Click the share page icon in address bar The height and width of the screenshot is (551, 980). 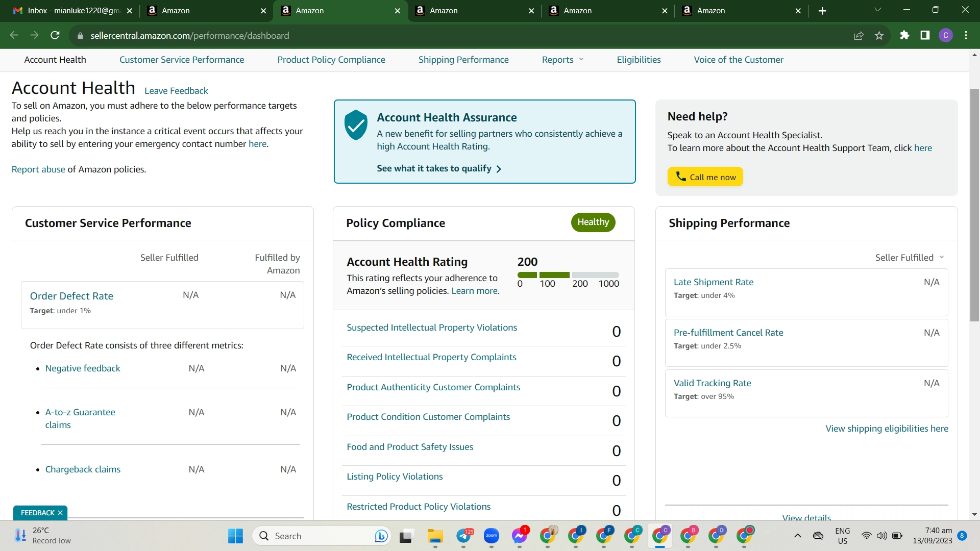(x=859, y=35)
